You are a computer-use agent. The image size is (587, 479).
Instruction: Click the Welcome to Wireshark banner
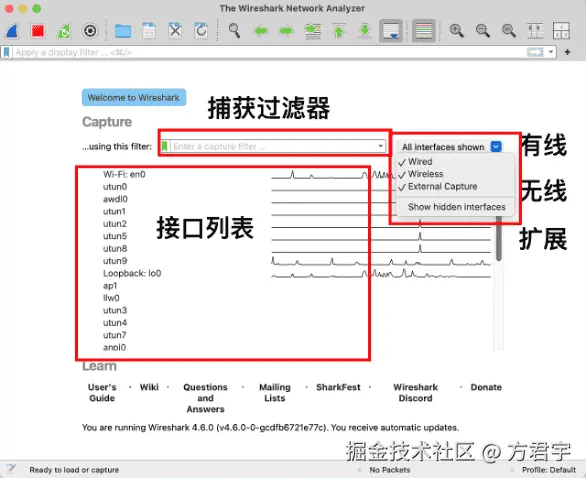pos(134,98)
